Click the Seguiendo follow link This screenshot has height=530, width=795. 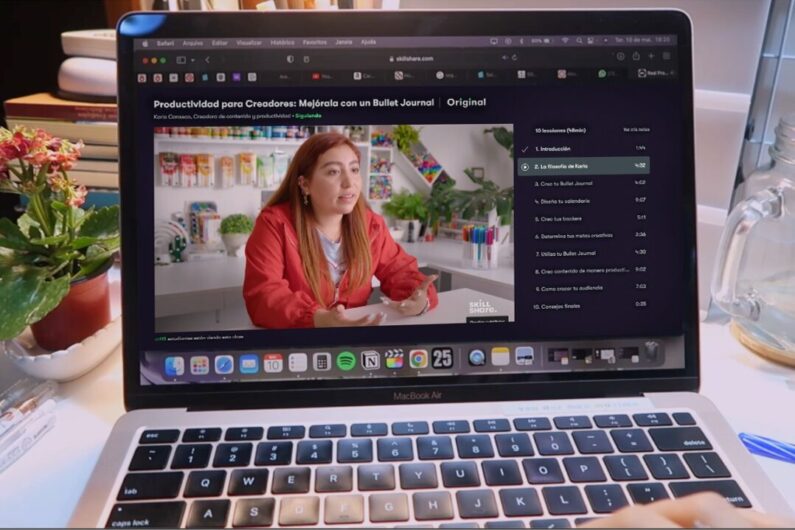click(x=308, y=115)
